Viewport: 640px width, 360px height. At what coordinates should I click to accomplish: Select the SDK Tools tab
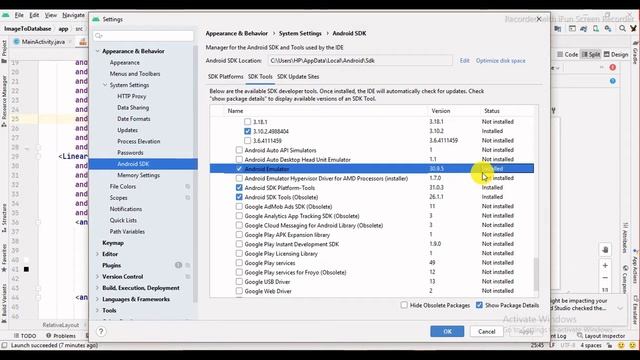pyautogui.click(x=260, y=76)
